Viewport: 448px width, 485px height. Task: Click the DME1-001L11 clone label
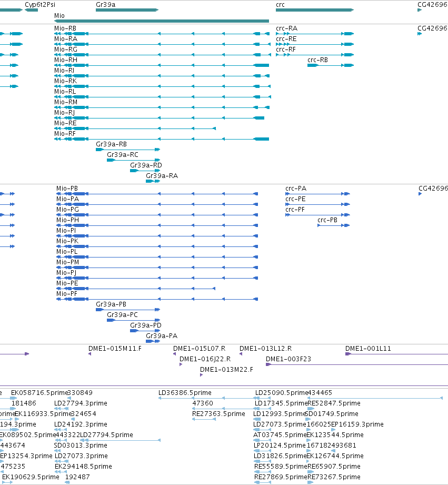tap(368, 349)
